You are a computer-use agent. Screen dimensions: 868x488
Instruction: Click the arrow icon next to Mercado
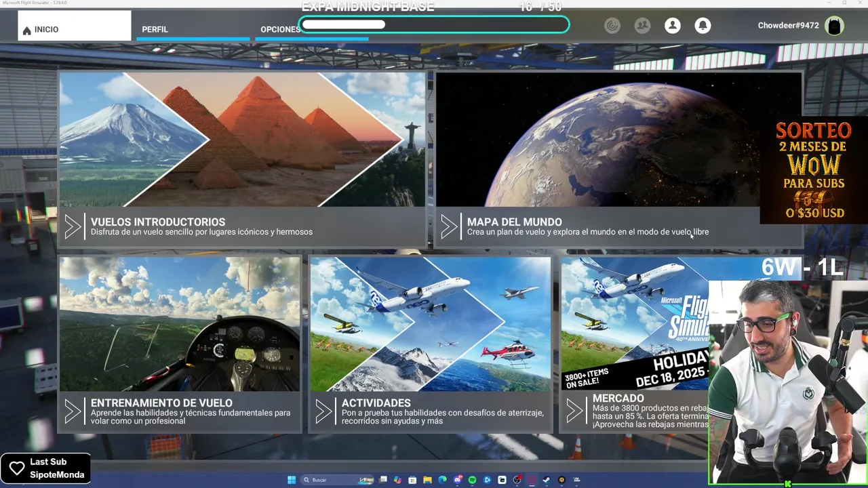574,411
